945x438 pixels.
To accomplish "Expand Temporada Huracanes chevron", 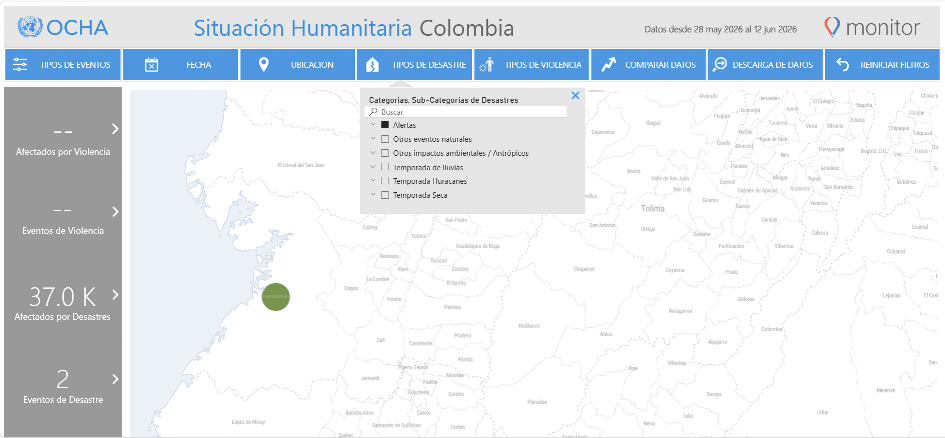I will [373, 181].
